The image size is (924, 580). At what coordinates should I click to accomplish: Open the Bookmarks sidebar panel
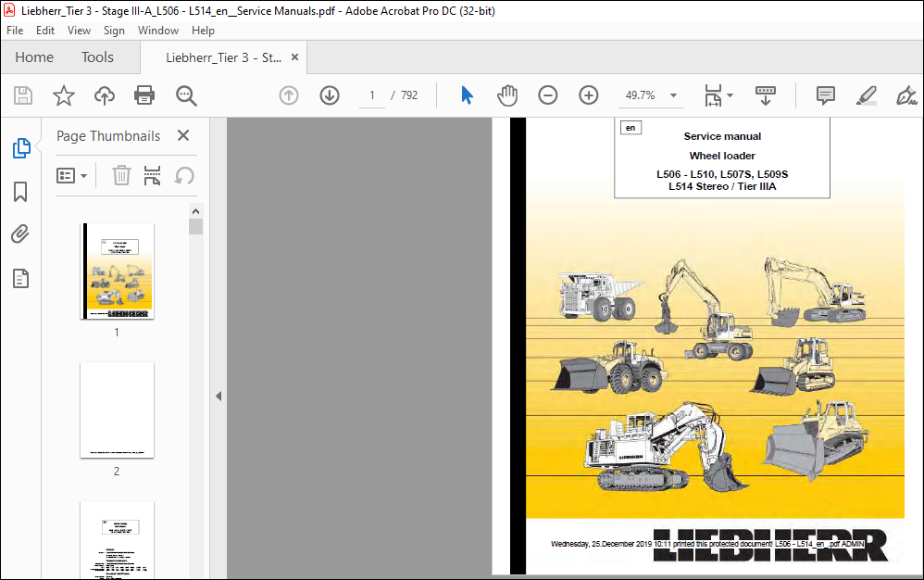tap(20, 192)
